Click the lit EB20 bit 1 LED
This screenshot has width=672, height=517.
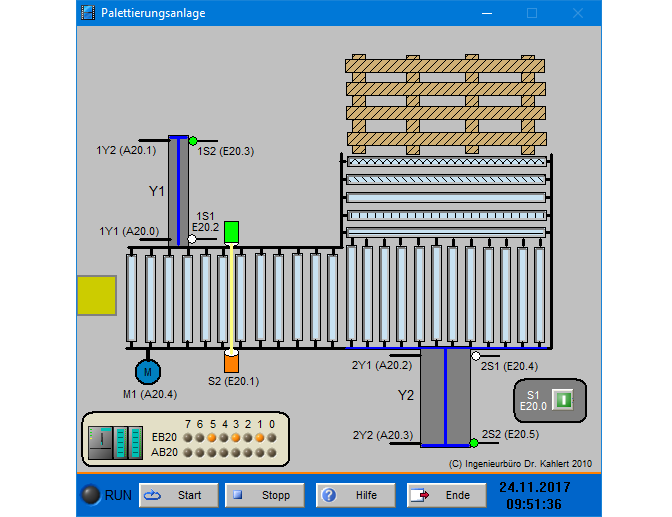pos(260,438)
